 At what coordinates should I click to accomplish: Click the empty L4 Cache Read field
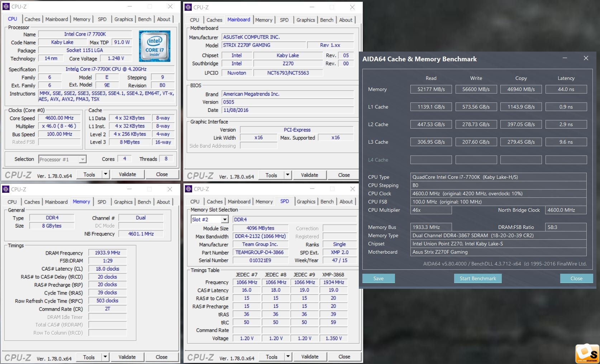click(431, 160)
